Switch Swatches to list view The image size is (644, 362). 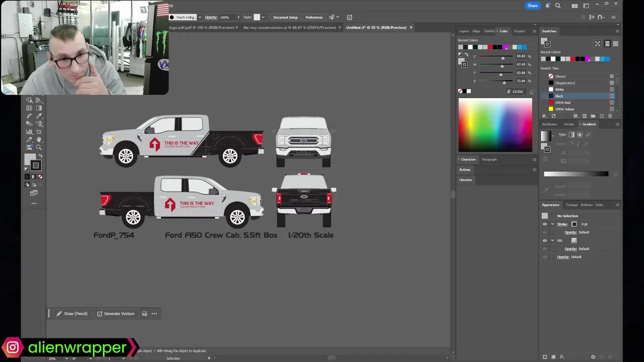pos(607,44)
